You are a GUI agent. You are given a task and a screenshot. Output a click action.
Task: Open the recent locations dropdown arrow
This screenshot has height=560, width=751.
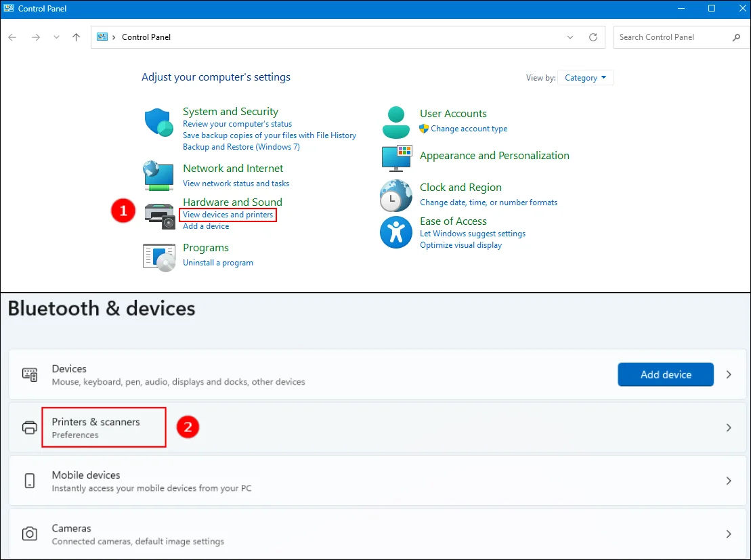tap(56, 37)
